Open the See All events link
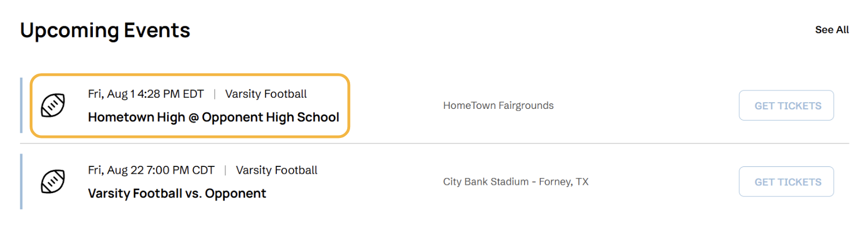The height and width of the screenshot is (225, 868). 832,30
